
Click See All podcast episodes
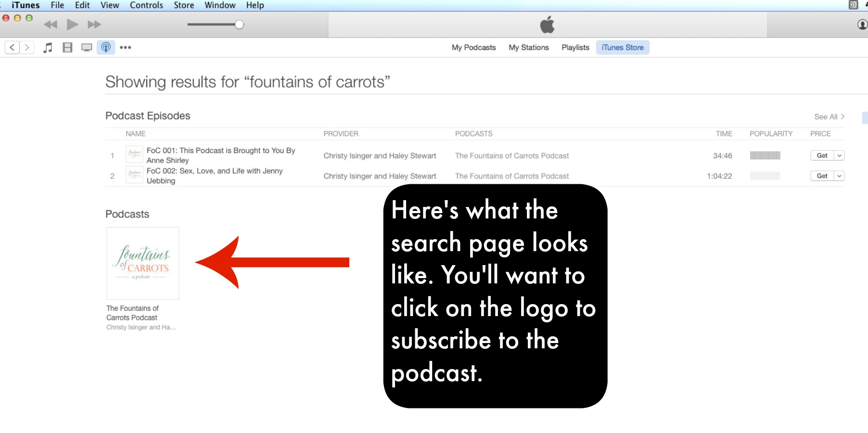829,116
